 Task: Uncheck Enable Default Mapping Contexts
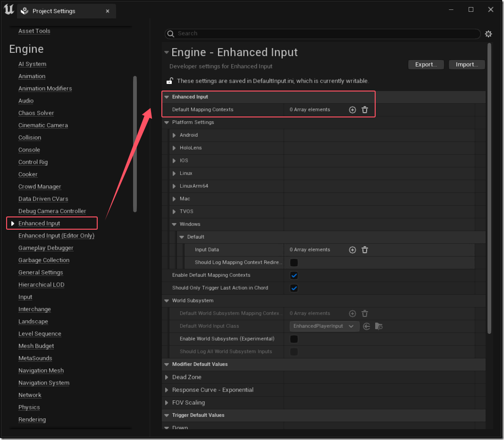(294, 275)
